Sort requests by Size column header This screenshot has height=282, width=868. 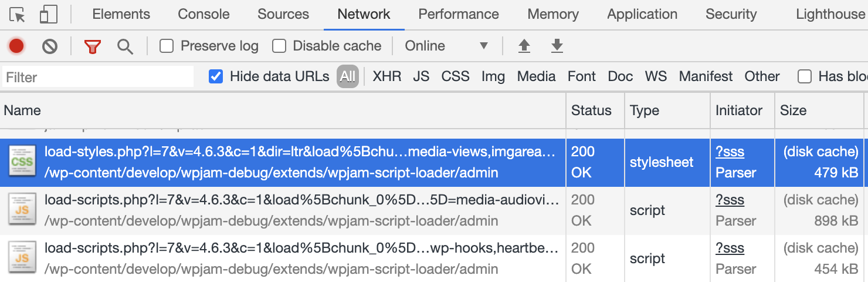point(793,110)
